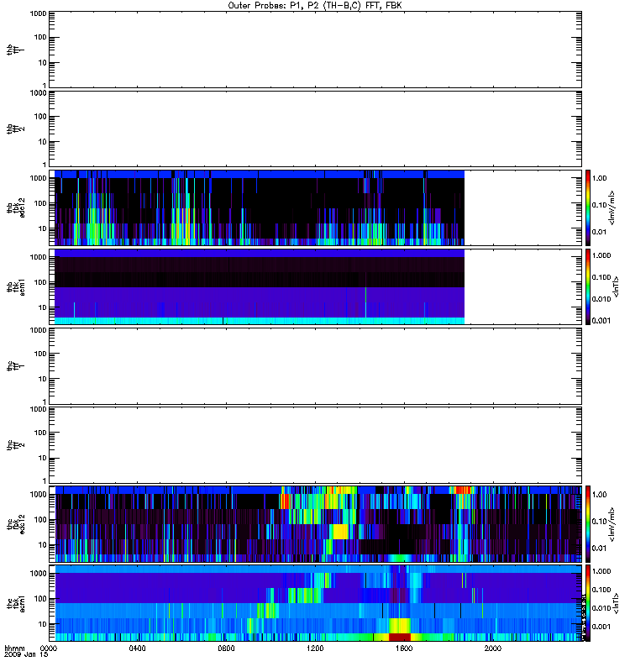Click the 100 tick label of thb fff 2

click(x=40, y=117)
